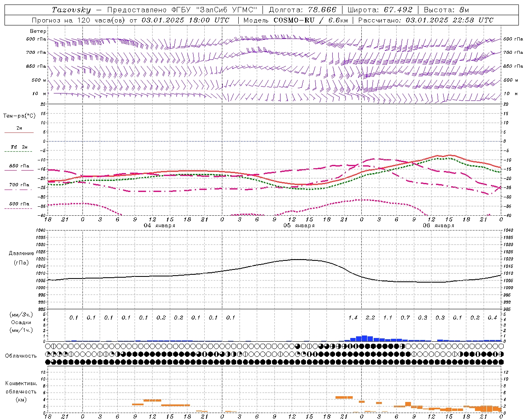
Task: Select the Td 2м dew point legend label
Action: point(19,147)
